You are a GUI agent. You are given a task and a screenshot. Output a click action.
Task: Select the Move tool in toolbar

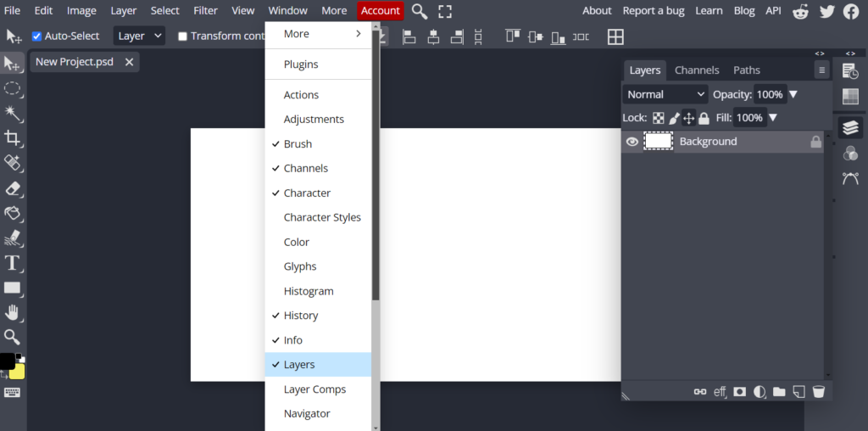tap(12, 64)
